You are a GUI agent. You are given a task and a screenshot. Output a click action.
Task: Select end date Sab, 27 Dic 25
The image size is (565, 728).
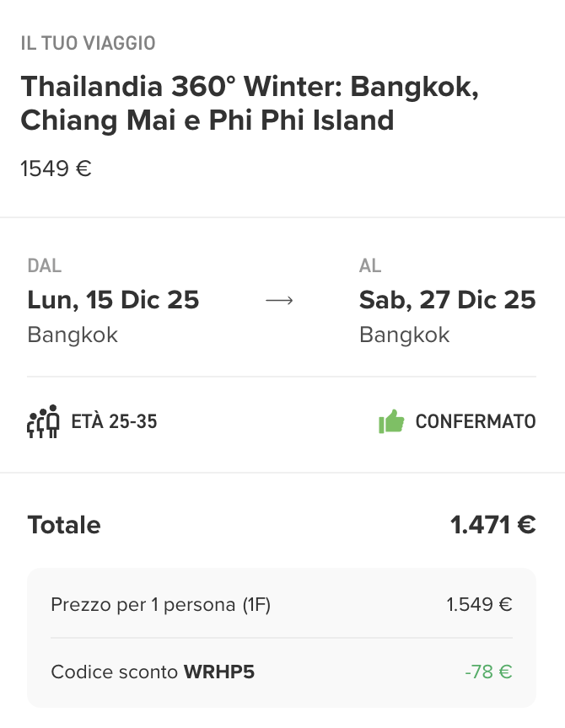pyautogui.click(x=447, y=300)
